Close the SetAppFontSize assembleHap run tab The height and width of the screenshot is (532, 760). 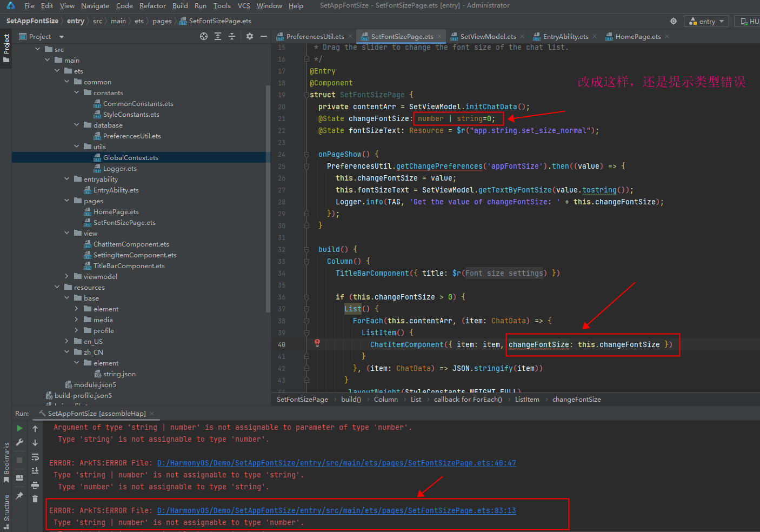pyautogui.click(x=152, y=414)
